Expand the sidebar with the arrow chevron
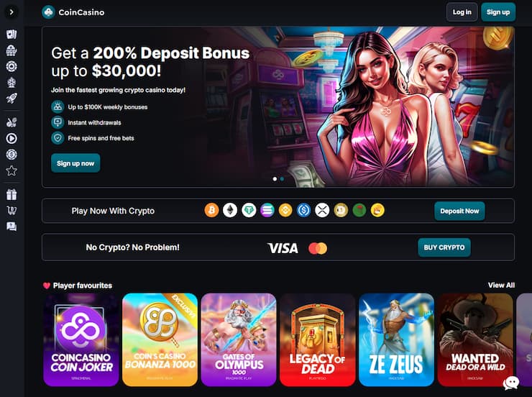Screen dimensions: 532x397 pos(12,12)
